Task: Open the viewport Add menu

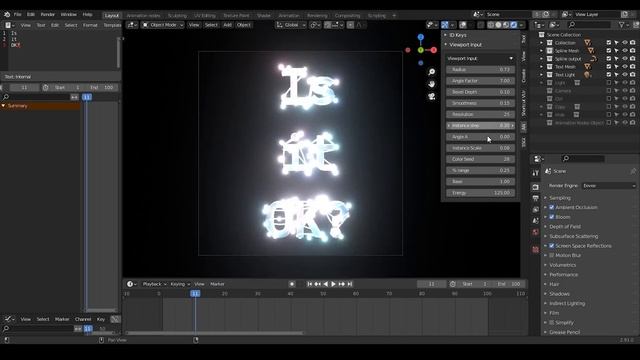Action: coord(227,25)
